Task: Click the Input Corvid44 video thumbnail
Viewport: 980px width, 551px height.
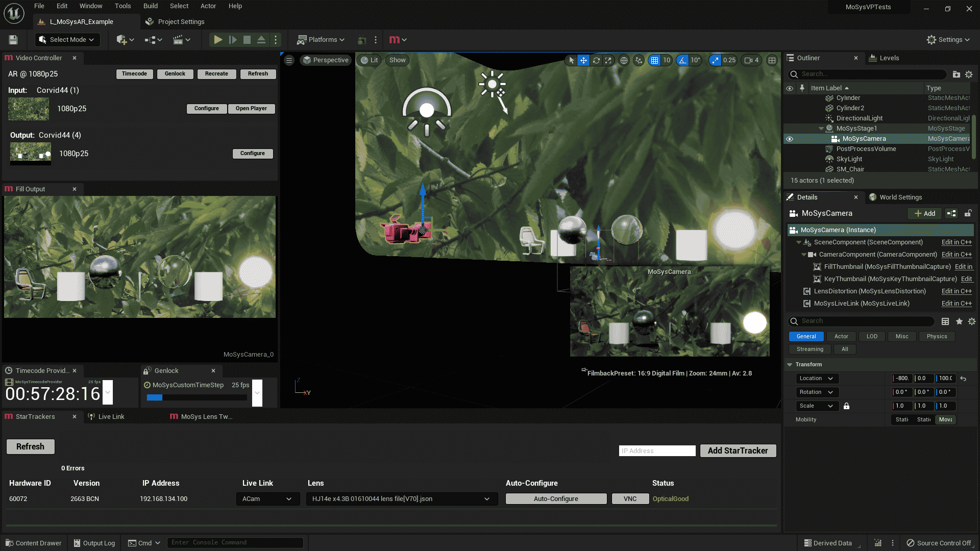Action: 29,109
